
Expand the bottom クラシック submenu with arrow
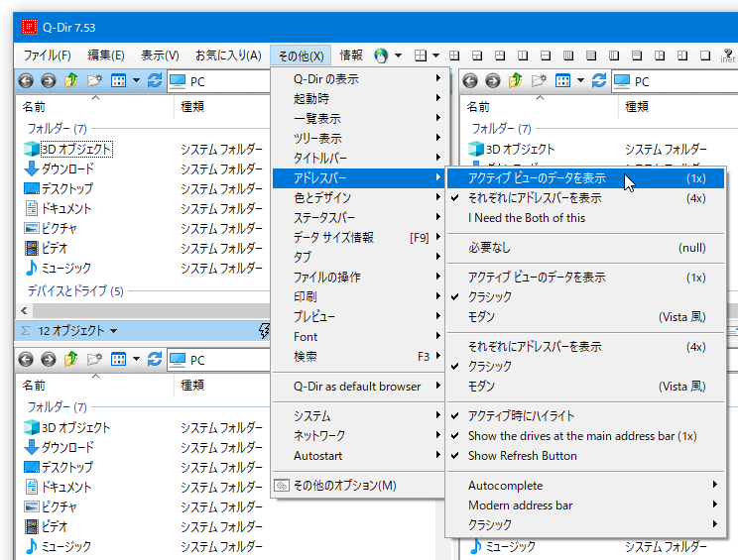[585, 524]
